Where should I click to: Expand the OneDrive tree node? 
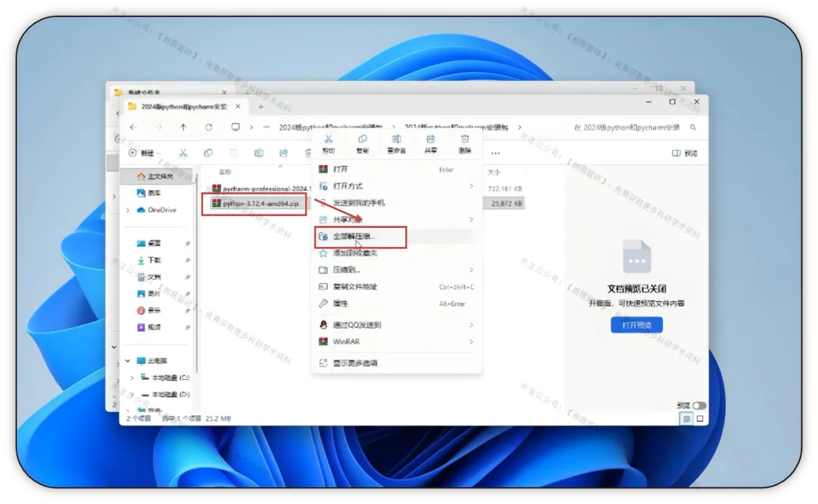tap(128, 210)
